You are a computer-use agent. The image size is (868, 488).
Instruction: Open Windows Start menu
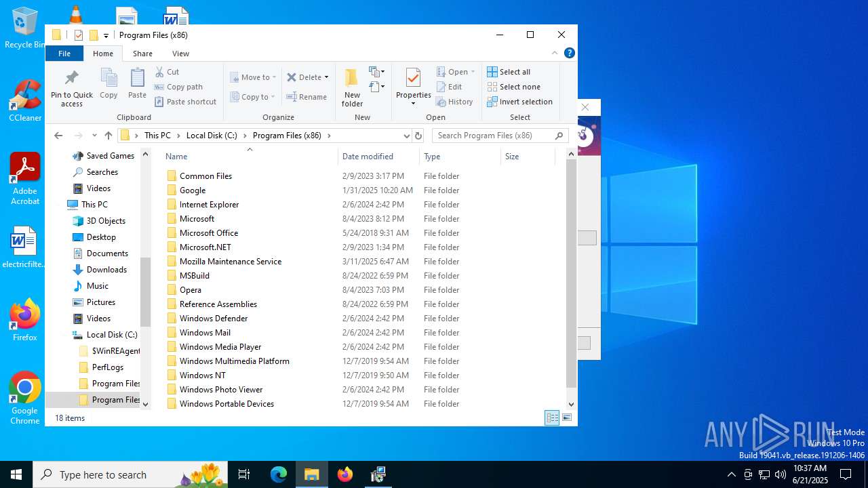[16, 474]
